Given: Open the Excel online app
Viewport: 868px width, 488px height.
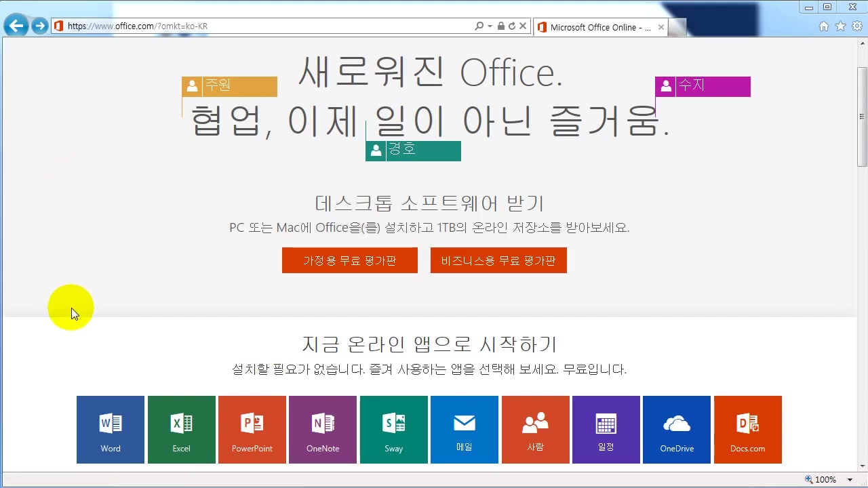Looking at the screenshot, I should click(181, 429).
